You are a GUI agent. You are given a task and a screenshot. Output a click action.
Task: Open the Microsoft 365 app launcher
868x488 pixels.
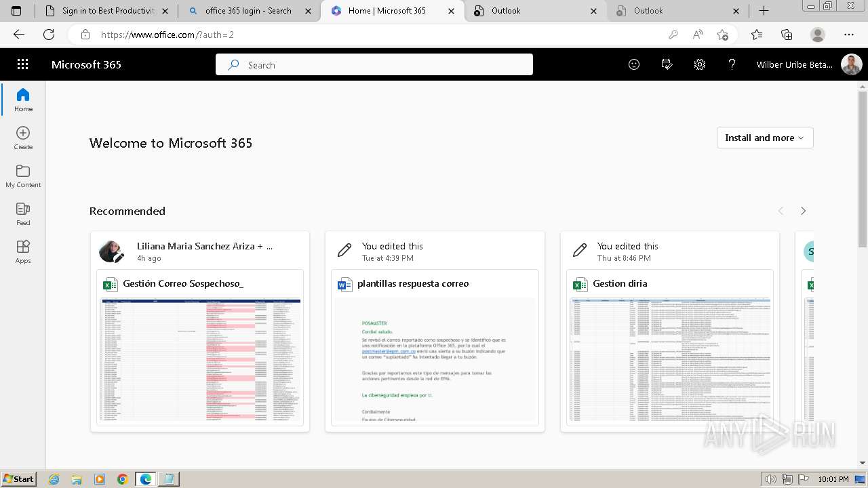(x=22, y=64)
